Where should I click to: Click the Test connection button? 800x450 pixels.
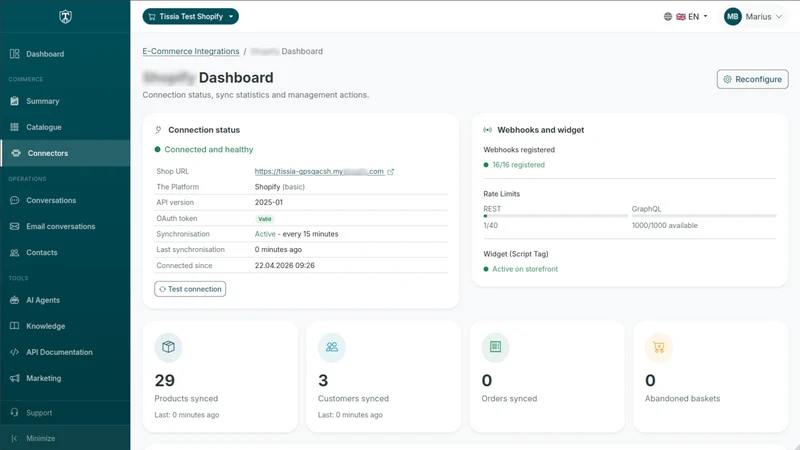(190, 289)
